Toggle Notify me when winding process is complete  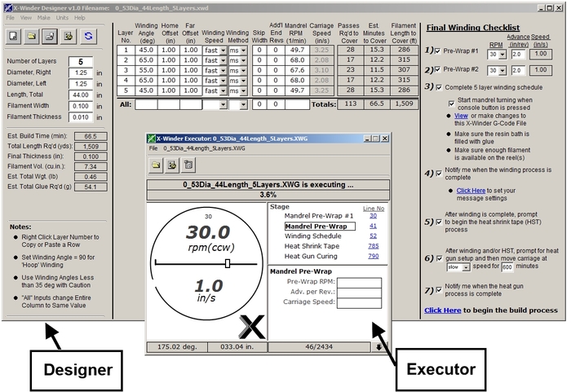click(439, 174)
